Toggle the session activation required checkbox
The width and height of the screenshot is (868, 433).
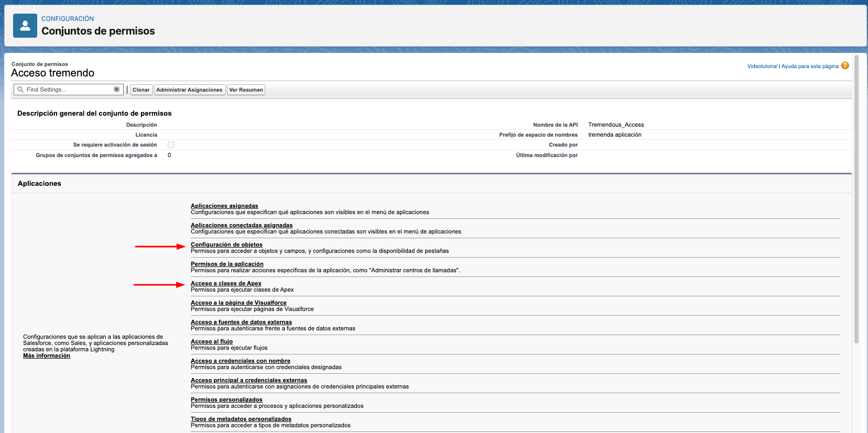point(171,145)
